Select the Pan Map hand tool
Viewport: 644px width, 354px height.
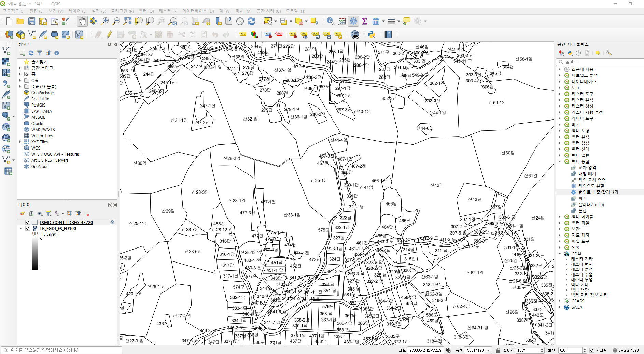pyautogui.click(x=82, y=21)
